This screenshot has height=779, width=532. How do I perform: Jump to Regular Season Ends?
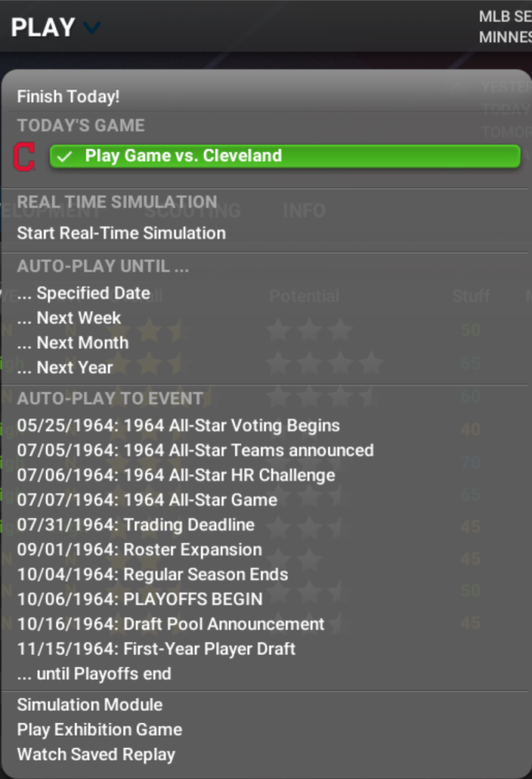[x=153, y=574]
